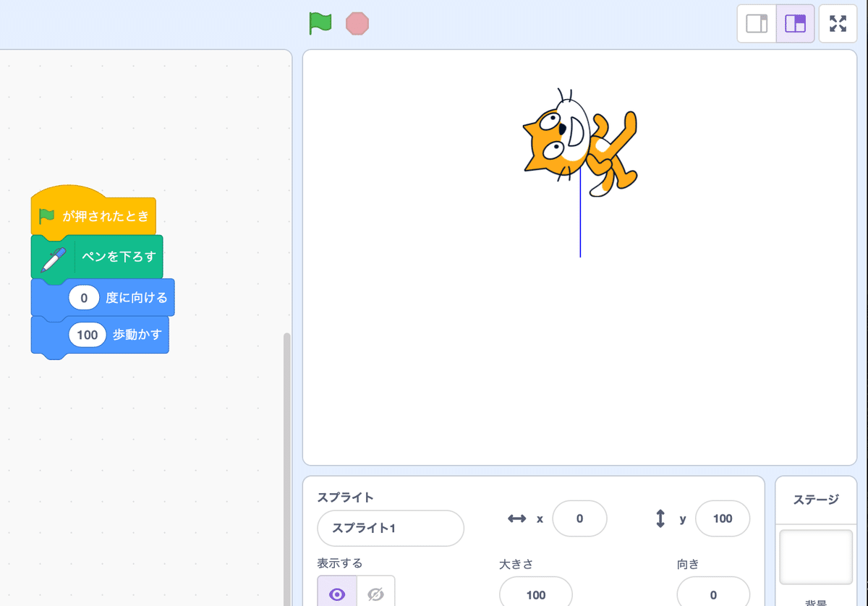Select the 'が押されたとき' flag hat block
The height and width of the screenshot is (606, 868).
pyautogui.click(x=93, y=210)
